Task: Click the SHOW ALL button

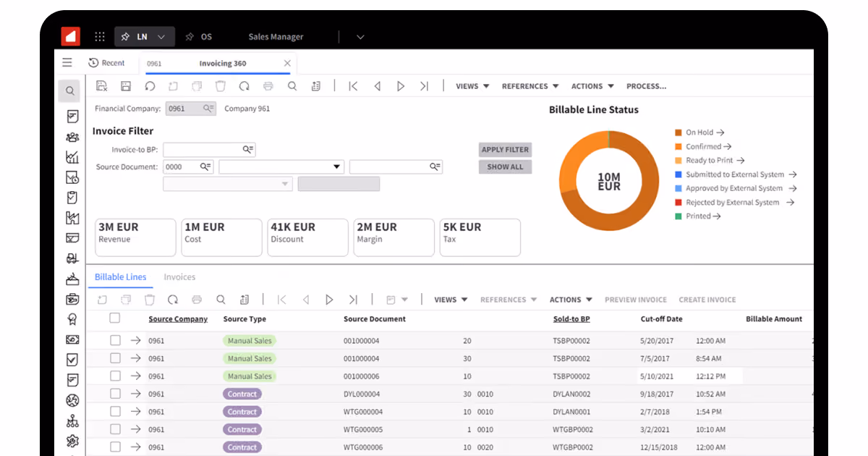Action: 505,166
